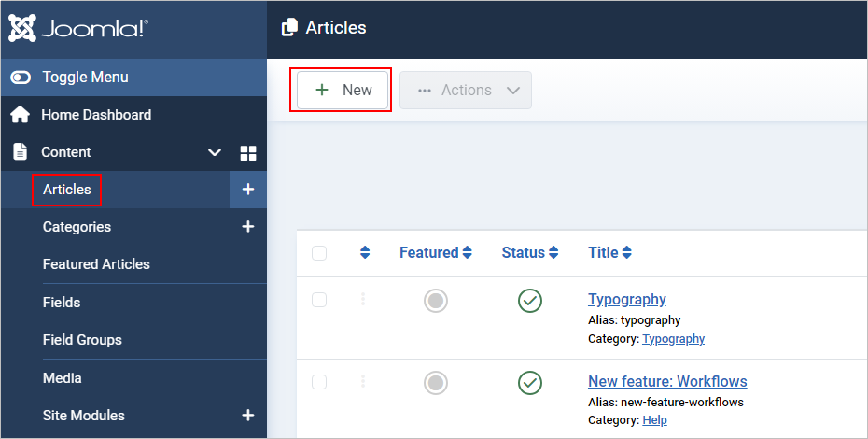The height and width of the screenshot is (439, 868).
Task: Sort articles by Featured column
Action: (x=436, y=253)
